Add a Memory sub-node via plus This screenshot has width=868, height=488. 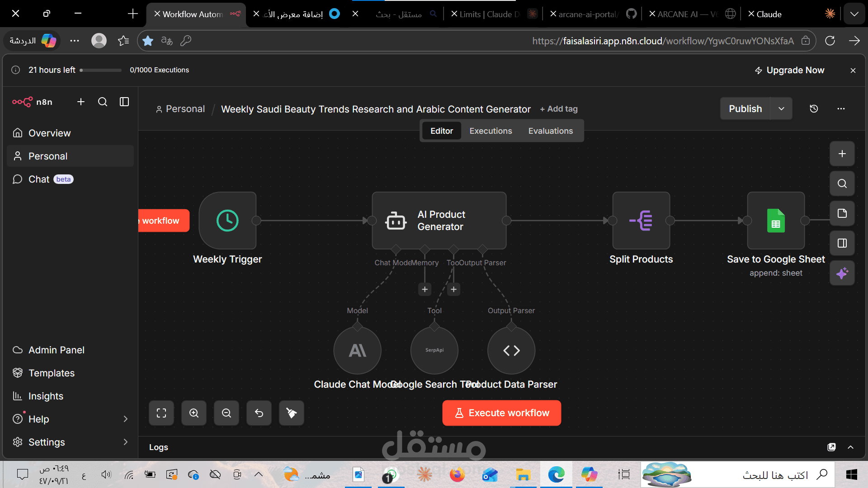(x=425, y=289)
